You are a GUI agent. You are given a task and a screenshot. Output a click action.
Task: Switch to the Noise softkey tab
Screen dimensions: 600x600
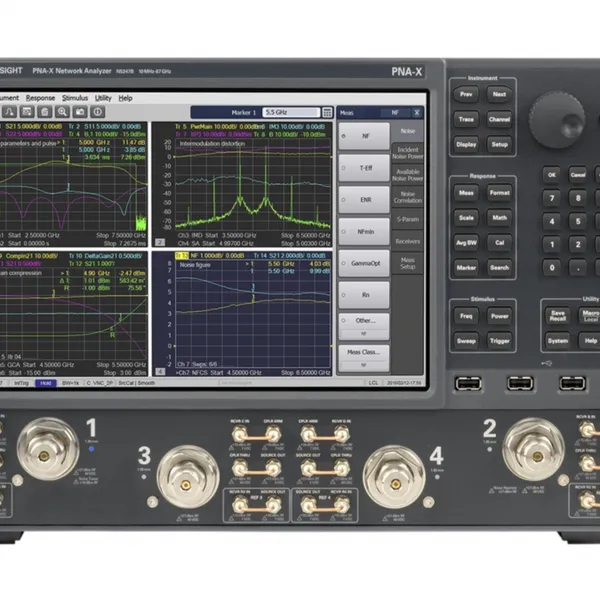[408, 131]
